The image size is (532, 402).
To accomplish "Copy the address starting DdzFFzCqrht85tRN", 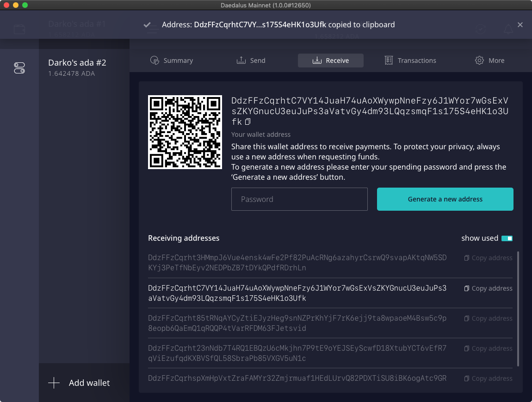I will coord(488,318).
